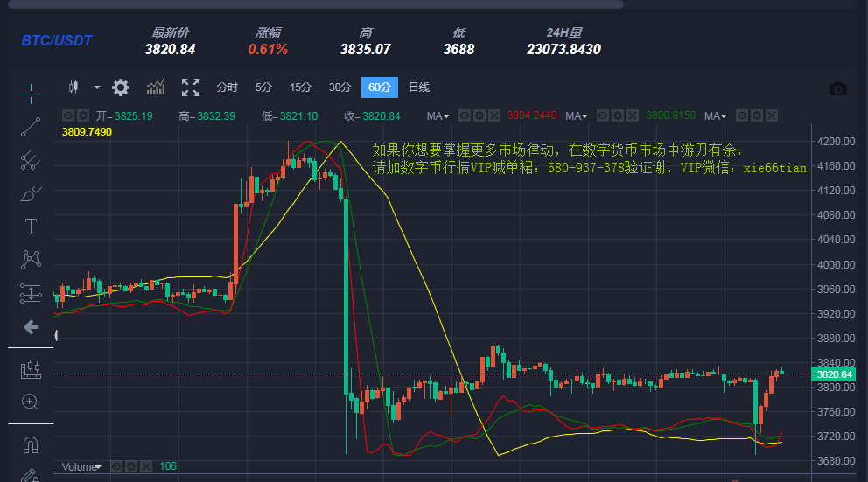Switch to the 15分 timeframe
The image size is (868, 482).
point(300,87)
